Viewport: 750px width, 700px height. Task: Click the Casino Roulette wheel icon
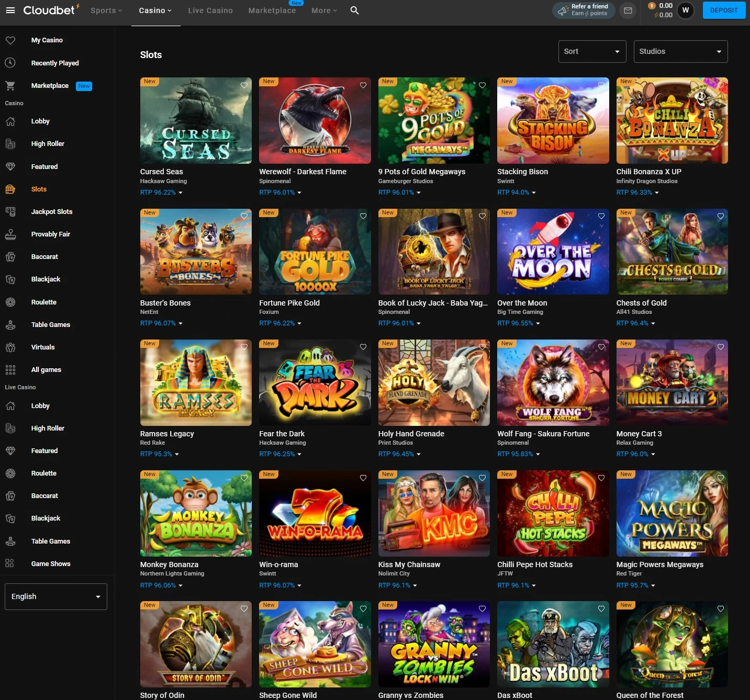coord(10,302)
